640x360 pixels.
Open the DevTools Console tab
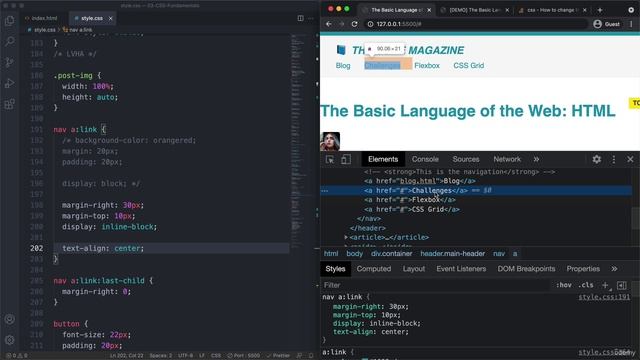[425, 159]
